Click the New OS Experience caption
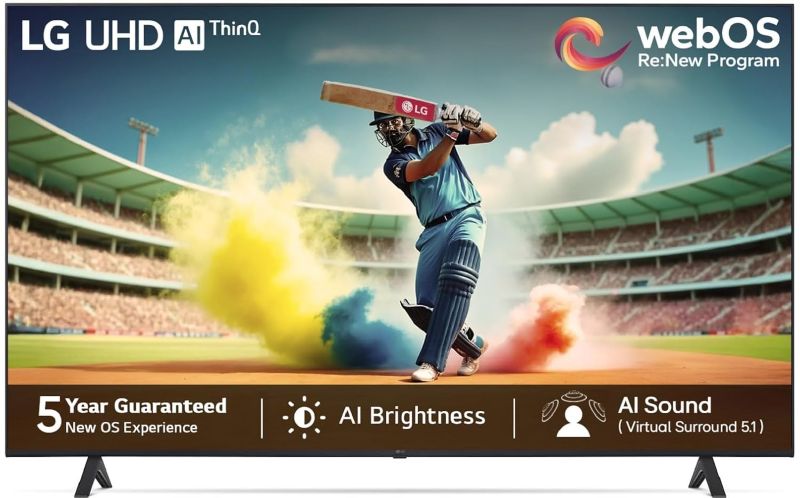 131,427
